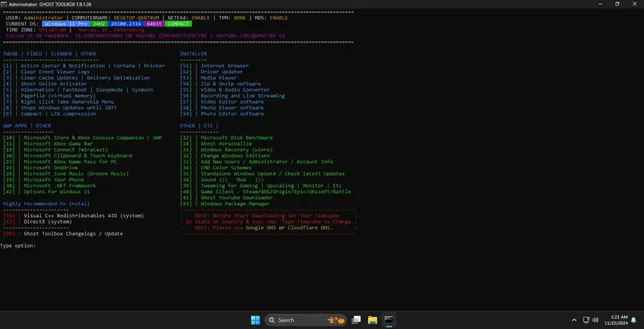Click option [11] Microsoft Xbox Game Bar
This screenshot has height=329, width=644.
click(x=48, y=144)
